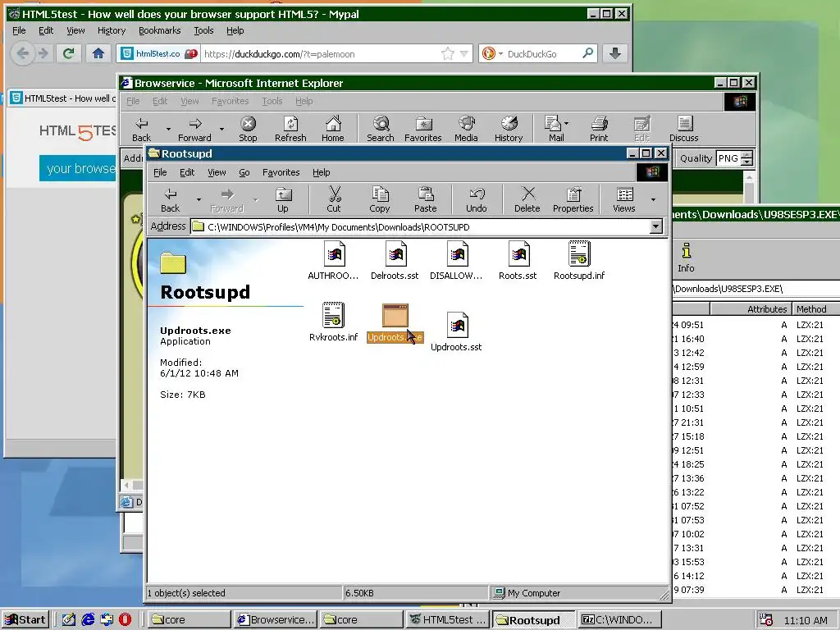Adjust the PNG Quality spinner
Screen dimensions: 840x630
(746, 158)
